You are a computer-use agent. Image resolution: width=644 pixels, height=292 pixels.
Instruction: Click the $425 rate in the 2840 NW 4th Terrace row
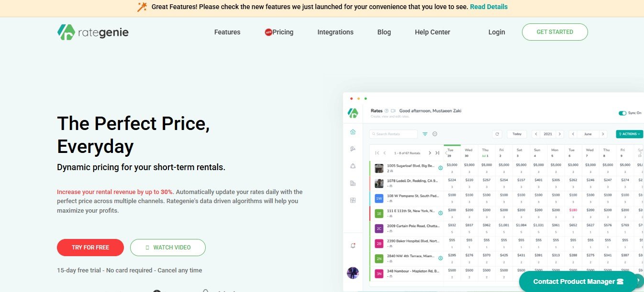coord(504,255)
